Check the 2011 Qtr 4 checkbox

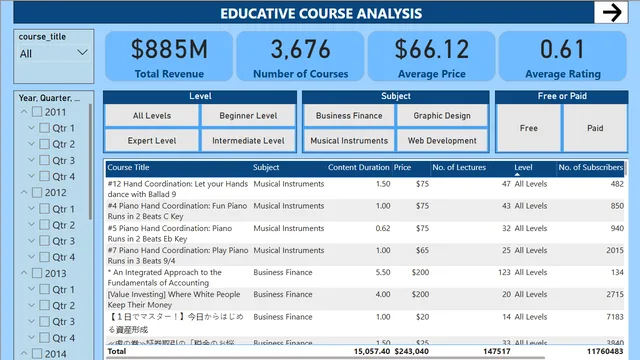click(x=44, y=176)
